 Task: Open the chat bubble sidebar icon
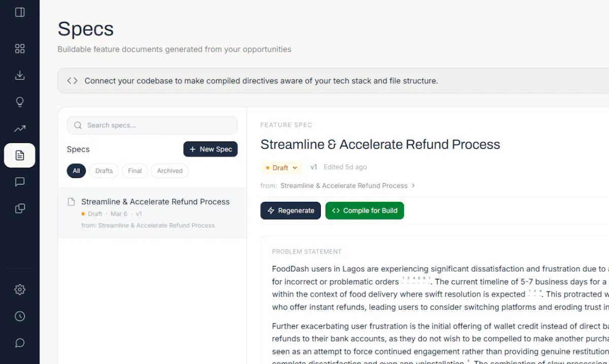tap(20, 182)
